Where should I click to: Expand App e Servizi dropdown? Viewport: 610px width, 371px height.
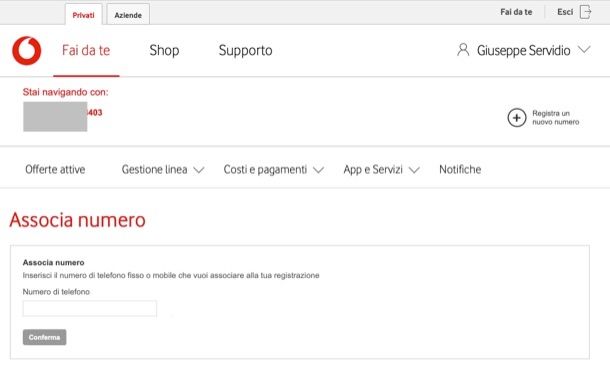coord(414,170)
